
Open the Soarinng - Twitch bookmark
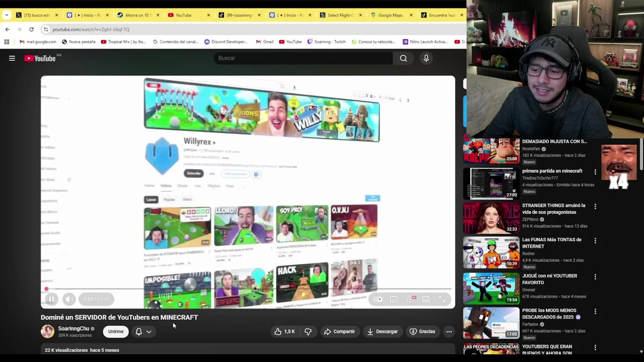click(326, 42)
